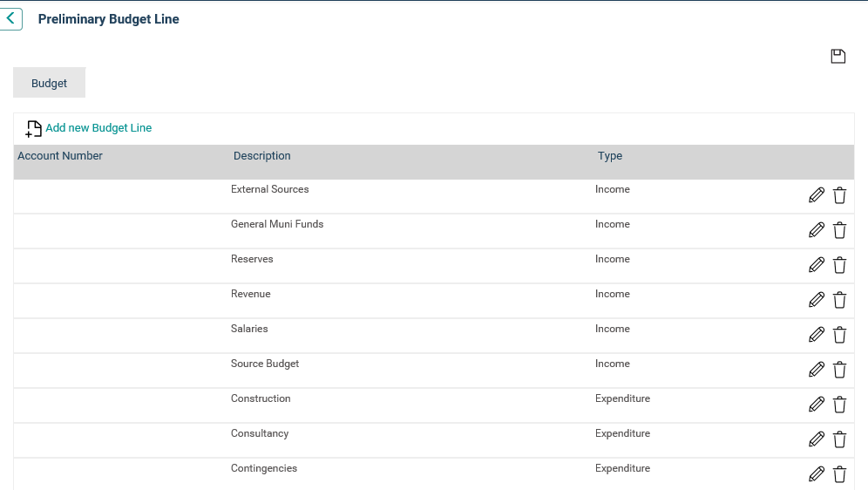
Task: Edit the Source Budget row
Action: 817,370
